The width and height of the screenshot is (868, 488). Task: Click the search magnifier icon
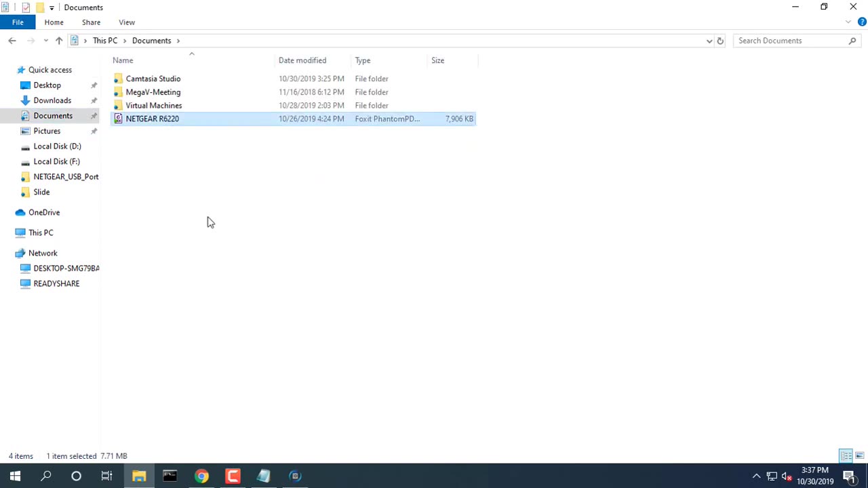coord(852,41)
